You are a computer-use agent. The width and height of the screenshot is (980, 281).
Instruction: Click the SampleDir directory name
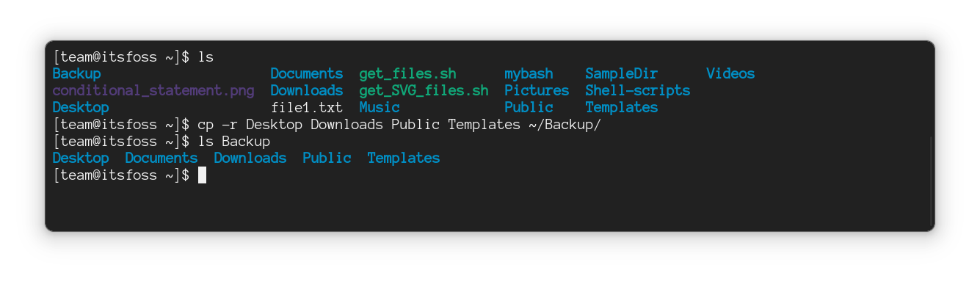click(621, 74)
